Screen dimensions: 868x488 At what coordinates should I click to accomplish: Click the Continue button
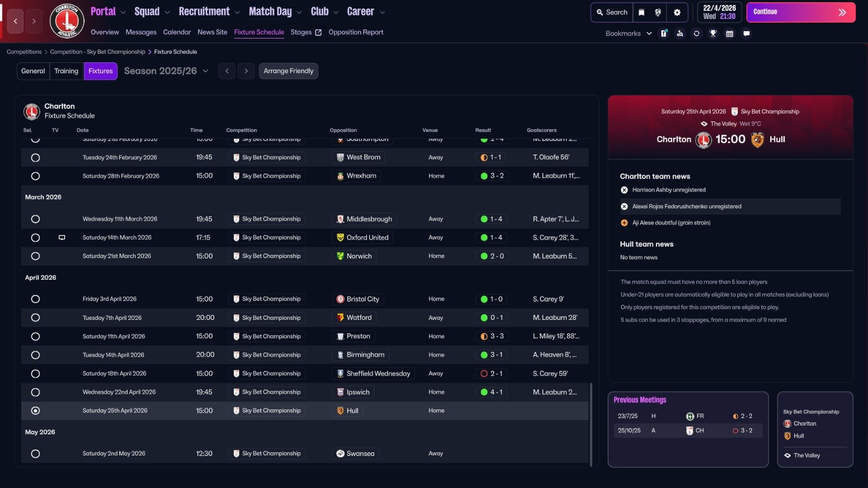801,12
